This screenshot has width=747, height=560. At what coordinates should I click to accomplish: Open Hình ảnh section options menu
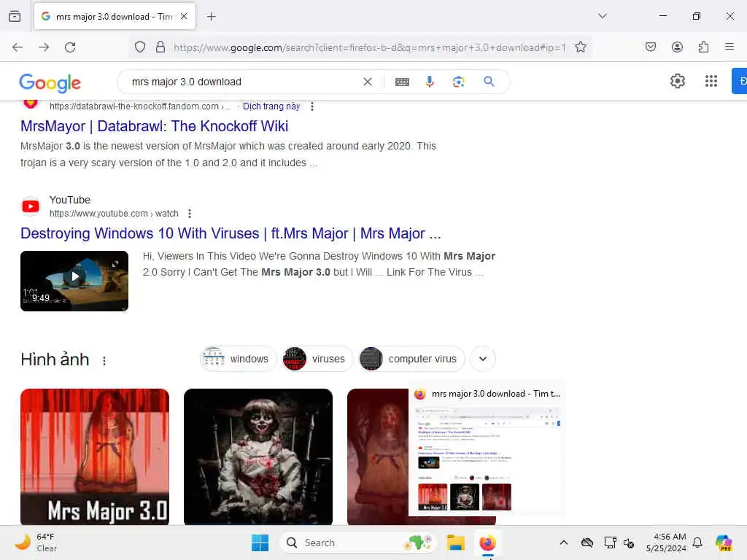pyautogui.click(x=104, y=360)
